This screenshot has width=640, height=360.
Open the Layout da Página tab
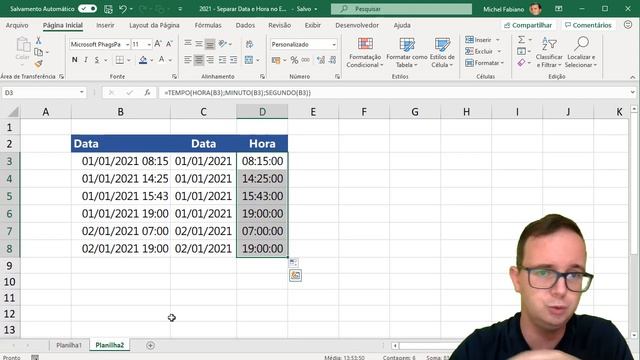[154, 25]
